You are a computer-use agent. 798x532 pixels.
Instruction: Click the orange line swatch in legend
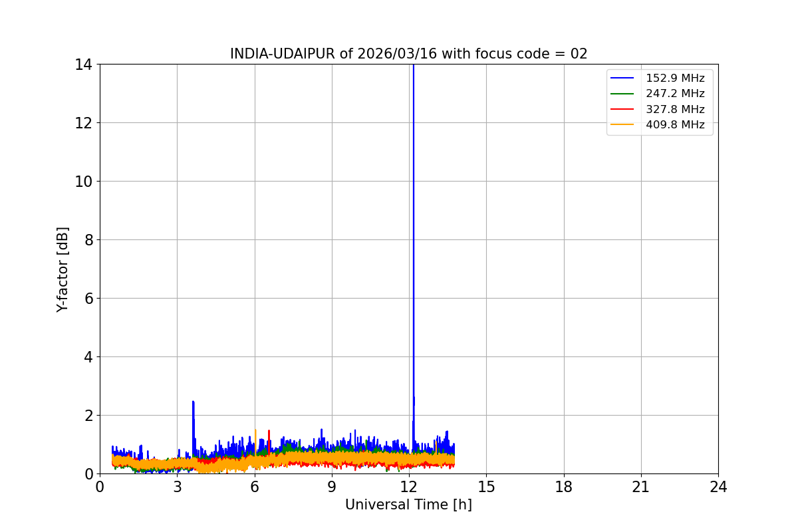[622, 124]
